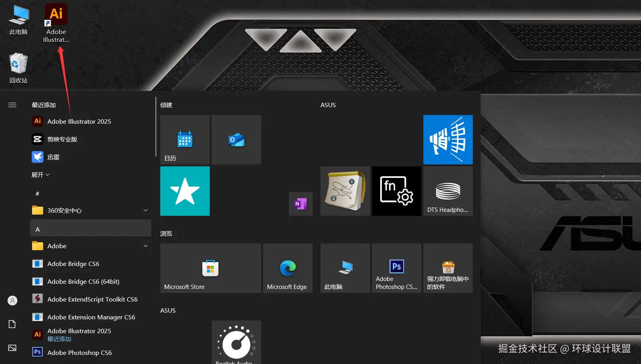
Task: Open the Realtek Audio tile
Action: click(236, 342)
